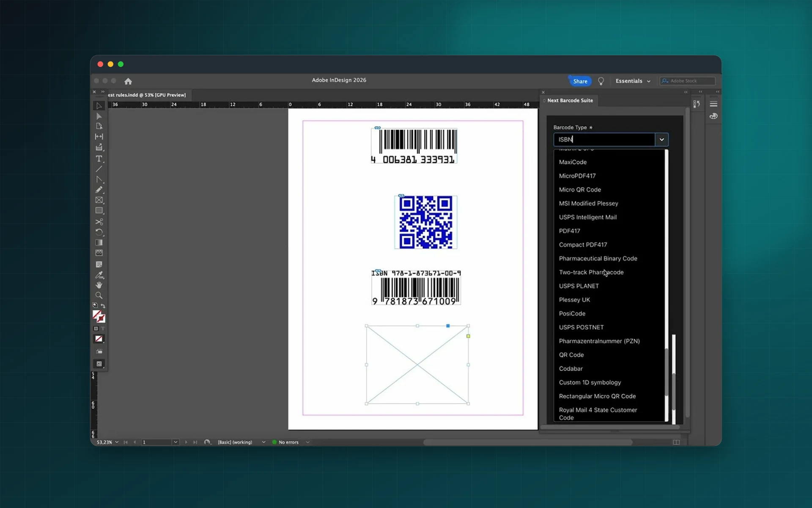Image resolution: width=812 pixels, height=508 pixels.
Task: Select the Free Transform rotate tool
Action: point(99,232)
